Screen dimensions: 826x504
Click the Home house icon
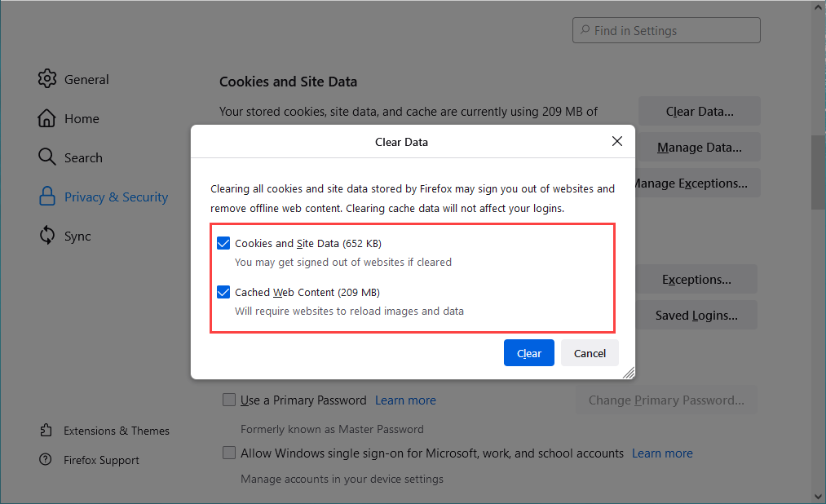(46, 118)
